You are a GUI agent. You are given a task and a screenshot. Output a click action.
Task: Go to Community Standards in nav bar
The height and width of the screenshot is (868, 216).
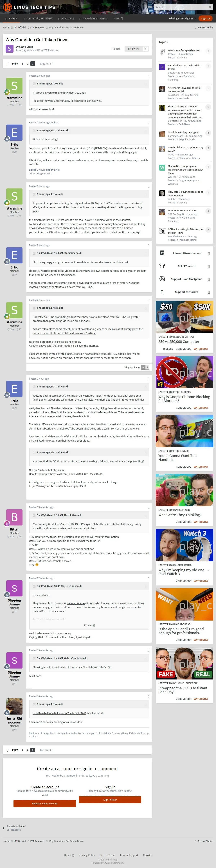(38, 19)
